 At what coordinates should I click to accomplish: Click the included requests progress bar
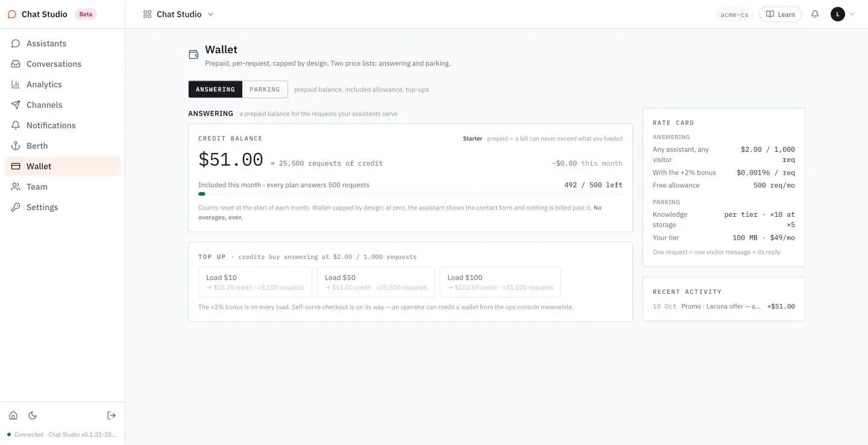410,194
